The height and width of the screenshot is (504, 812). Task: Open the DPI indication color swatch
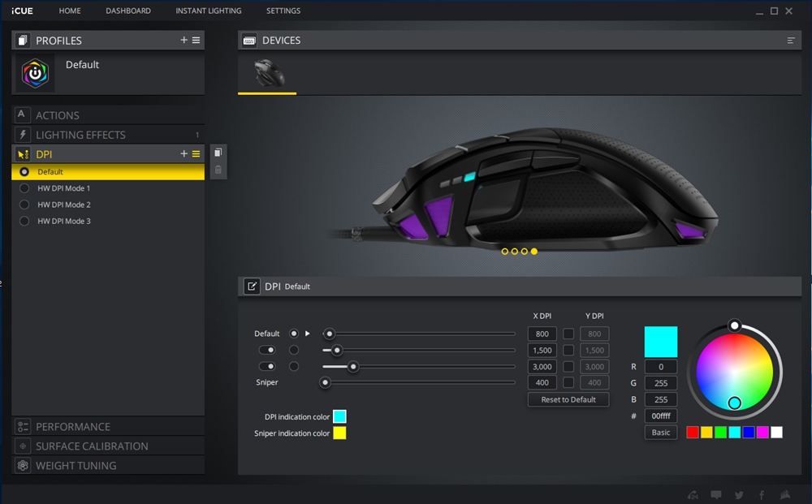(x=339, y=416)
